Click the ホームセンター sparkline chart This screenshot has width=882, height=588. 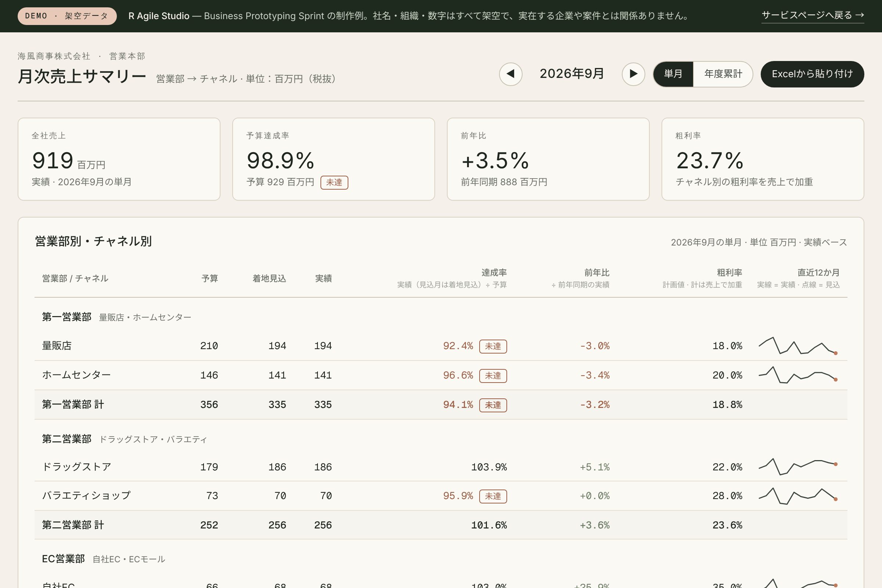[798, 375]
